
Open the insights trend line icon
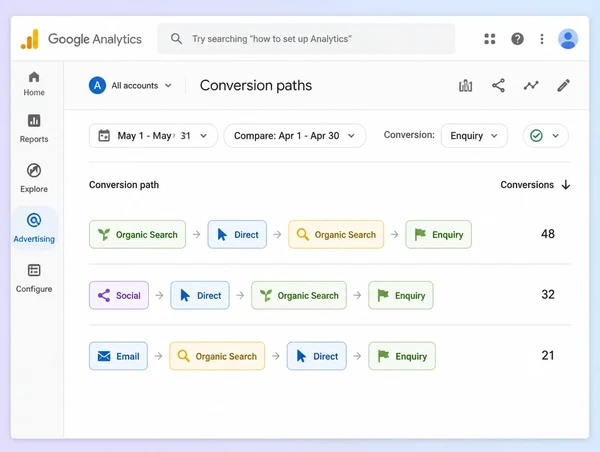531,85
